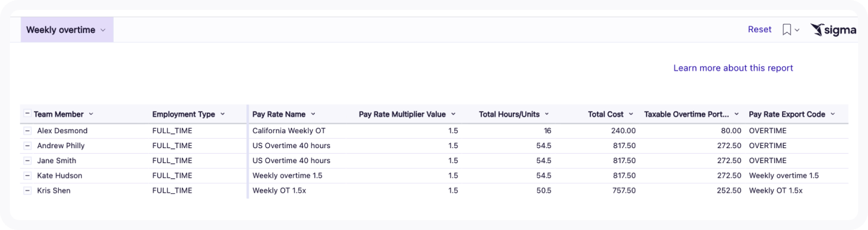The image size is (868, 230).
Task: Open the Total Hours/Units column menu arrow
Action: pyautogui.click(x=547, y=114)
